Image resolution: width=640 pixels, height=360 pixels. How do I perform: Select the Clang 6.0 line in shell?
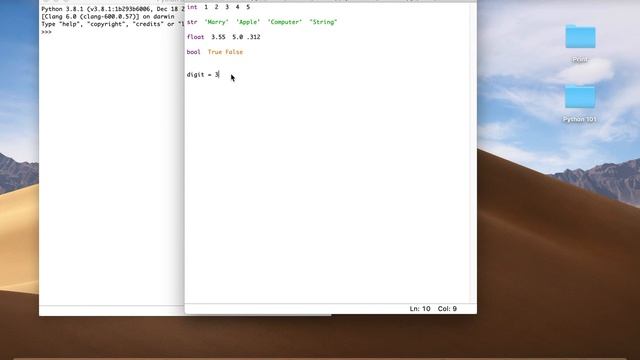click(x=108, y=16)
